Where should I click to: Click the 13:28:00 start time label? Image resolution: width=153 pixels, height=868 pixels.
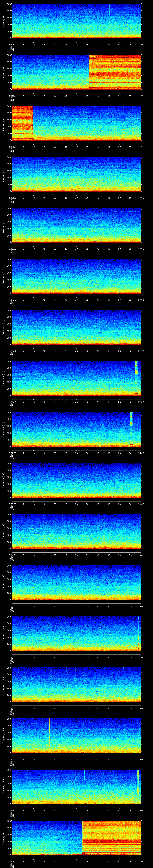(12, 760)
